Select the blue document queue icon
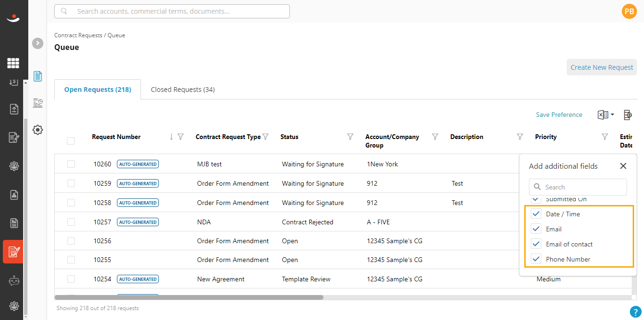Image resolution: width=644 pixels, height=320 pixels. click(38, 76)
